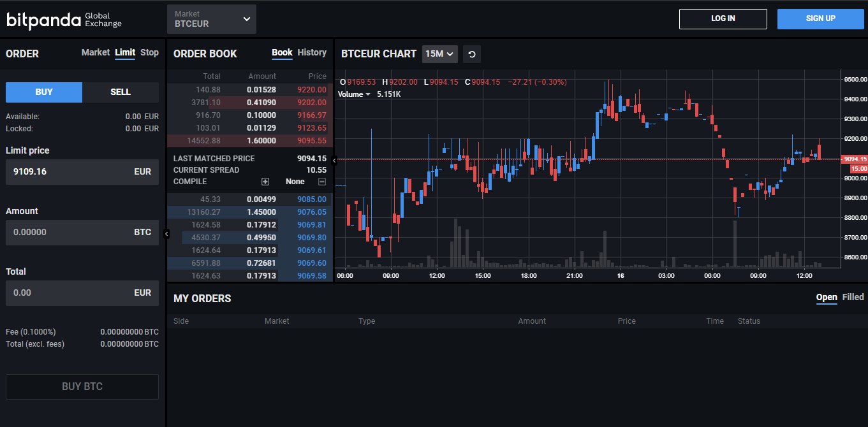This screenshot has width=868, height=427.
Task: Click the Available EUR balance value
Action: tap(142, 117)
